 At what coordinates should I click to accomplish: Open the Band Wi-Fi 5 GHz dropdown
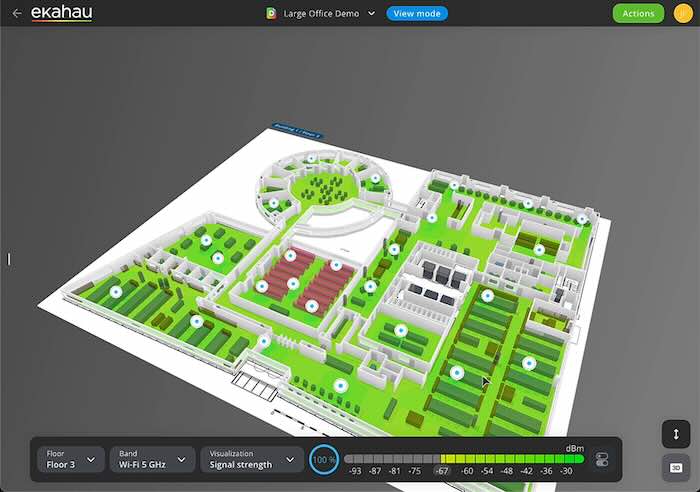[x=152, y=459]
